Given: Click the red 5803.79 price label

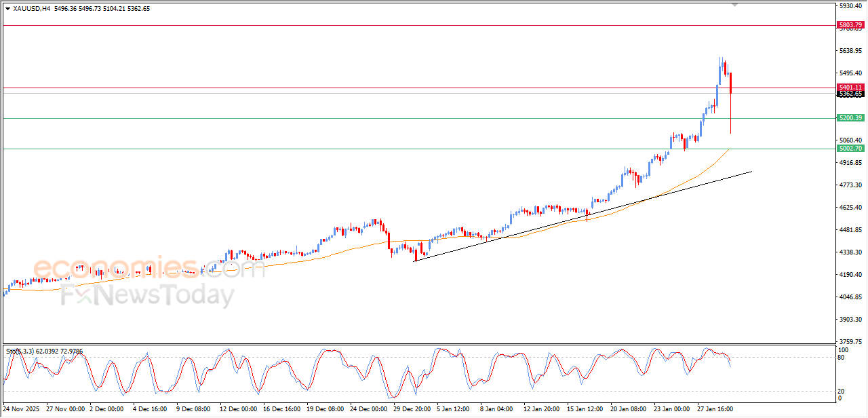Looking at the screenshot, I should click(x=850, y=25).
